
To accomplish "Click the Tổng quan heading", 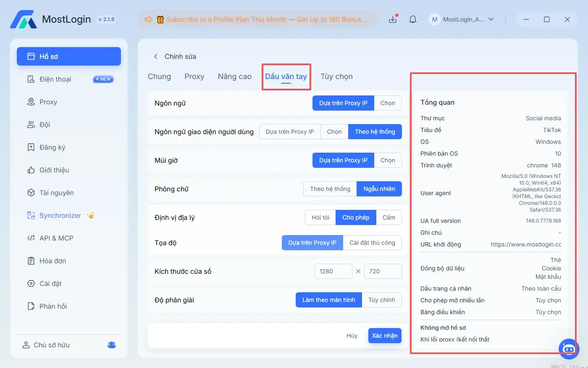I will (437, 102).
